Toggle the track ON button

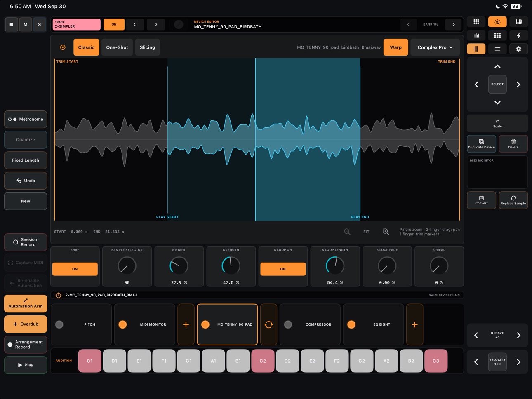point(114,24)
